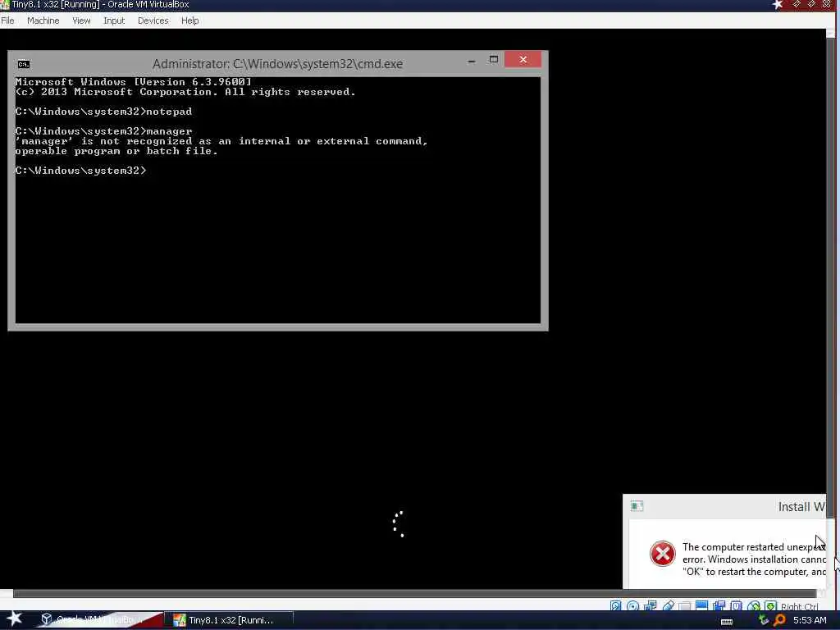Open the Machine menu
The width and height of the screenshot is (840, 630).
click(43, 21)
